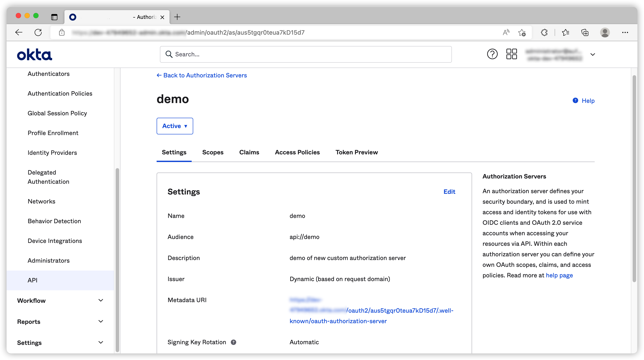644x360 pixels.
Task: Select Networks in the sidebar
Action: [41, 201]
